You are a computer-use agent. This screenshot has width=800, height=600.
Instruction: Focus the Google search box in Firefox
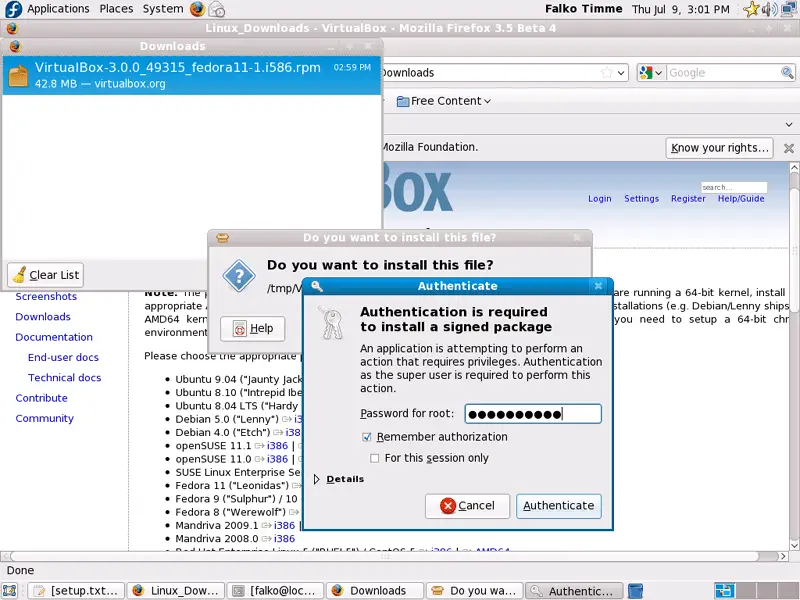pyautogui.click(x=723, y=73)
